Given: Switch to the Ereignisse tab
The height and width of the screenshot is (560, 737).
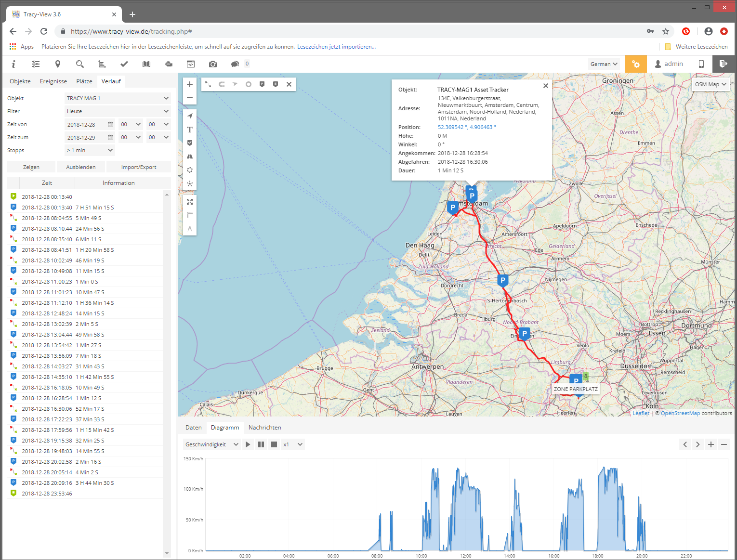Looking at the screenshot, I should pyautogui.click(x=53, y=81).
